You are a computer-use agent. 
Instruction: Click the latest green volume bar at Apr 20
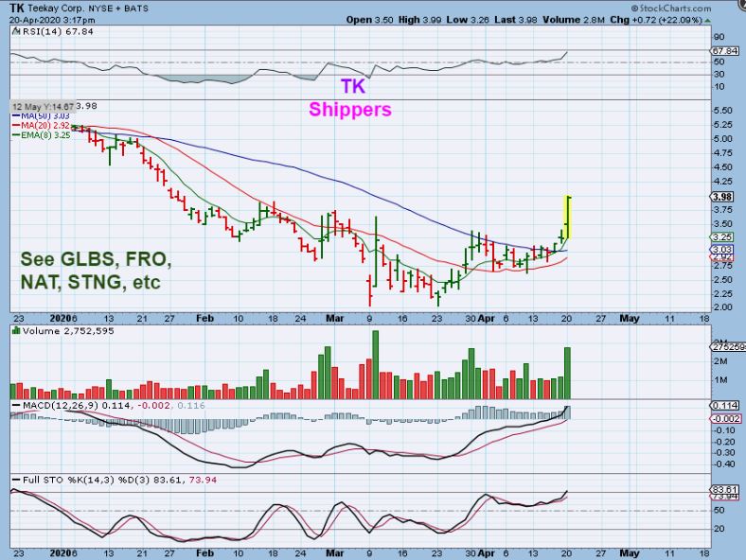567,373
